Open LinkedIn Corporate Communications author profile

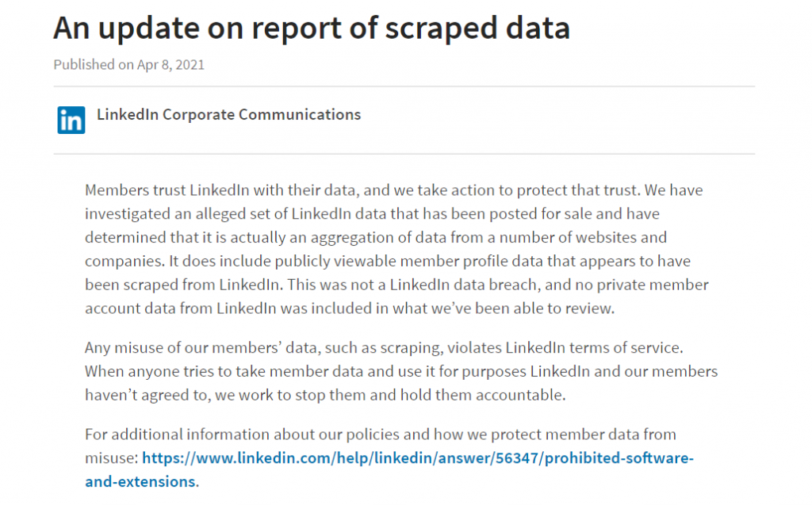click(x=228, y=114)
